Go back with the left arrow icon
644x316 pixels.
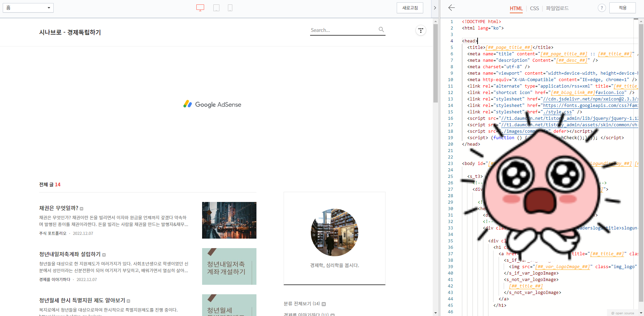pyautogui.click(x=451, y=8)
